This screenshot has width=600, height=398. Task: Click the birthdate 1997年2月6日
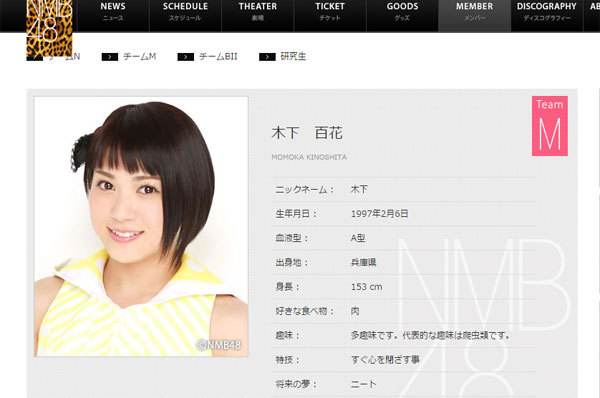[x=380, y=214]
